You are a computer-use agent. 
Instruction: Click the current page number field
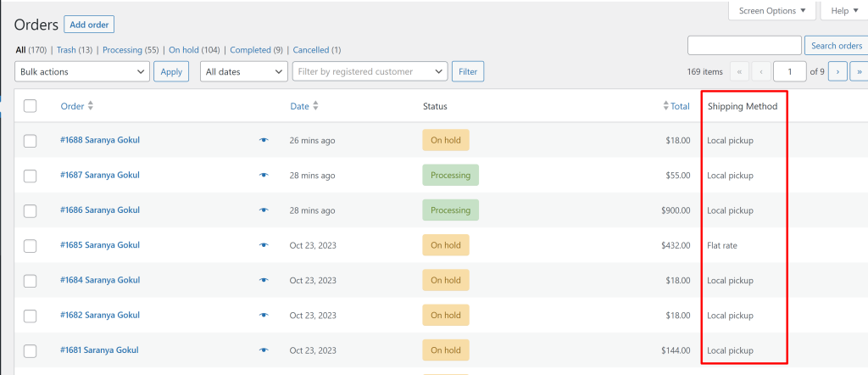pyautogui.click(x=789, y=71)
